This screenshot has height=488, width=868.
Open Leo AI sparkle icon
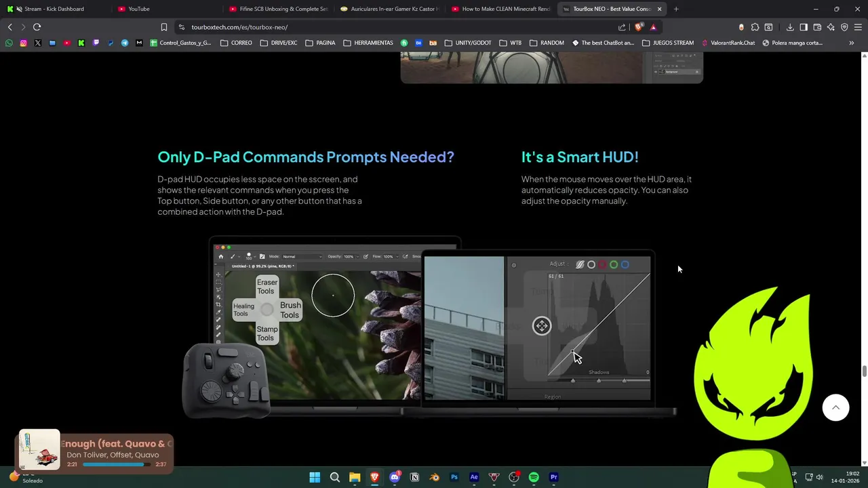[x=831, y=27]
